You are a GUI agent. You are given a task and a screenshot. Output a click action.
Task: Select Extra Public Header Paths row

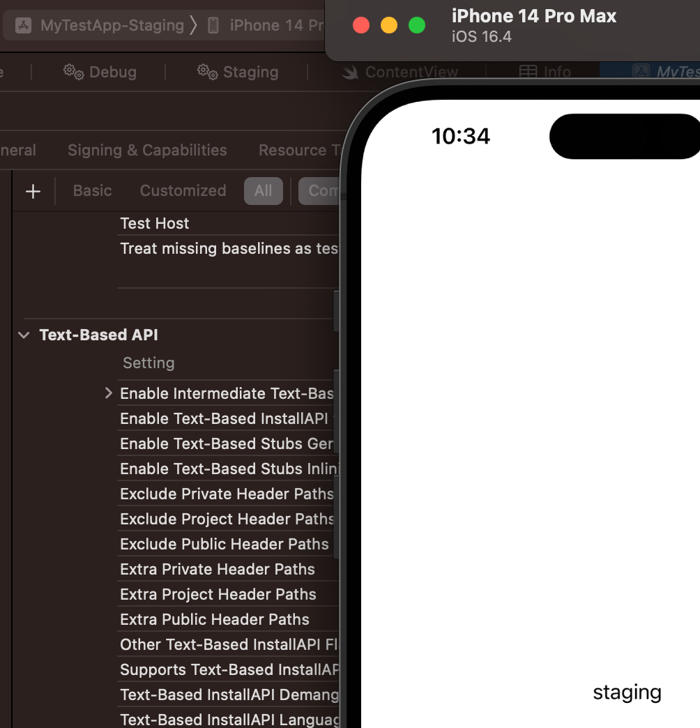[227, 619]
